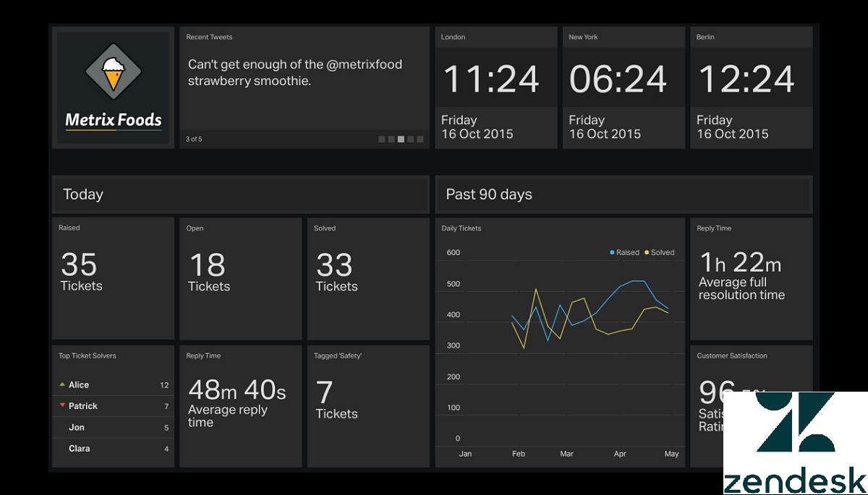Open Clara's row in Top Ticket Solvers
This screenshot has width=868, height=495.
click(x=114, y=448)
